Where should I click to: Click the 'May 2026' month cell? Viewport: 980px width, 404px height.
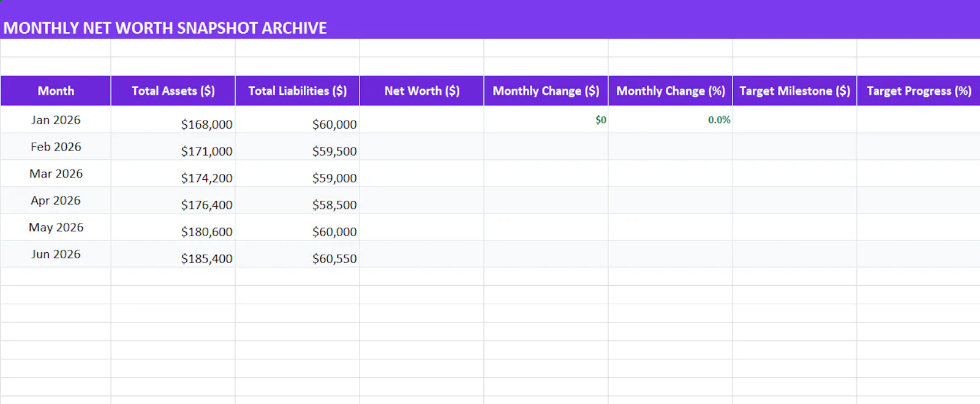[x=56, y=228]
